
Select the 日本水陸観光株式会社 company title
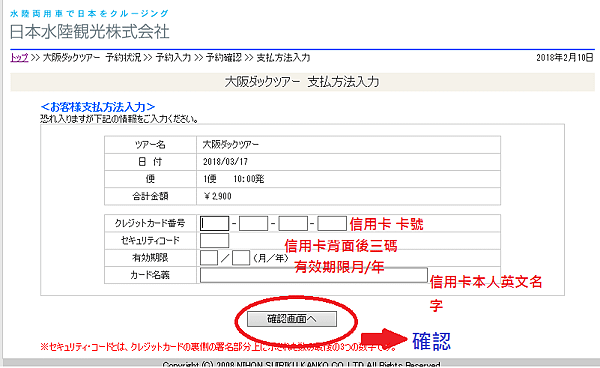(x=90, y=32)
